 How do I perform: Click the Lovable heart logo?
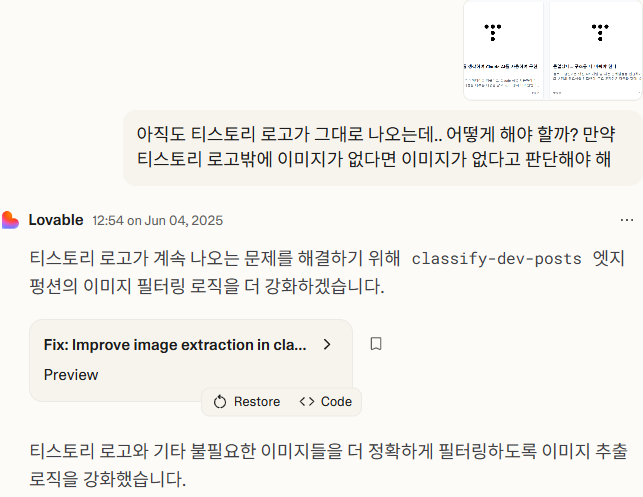coord(10,220)
